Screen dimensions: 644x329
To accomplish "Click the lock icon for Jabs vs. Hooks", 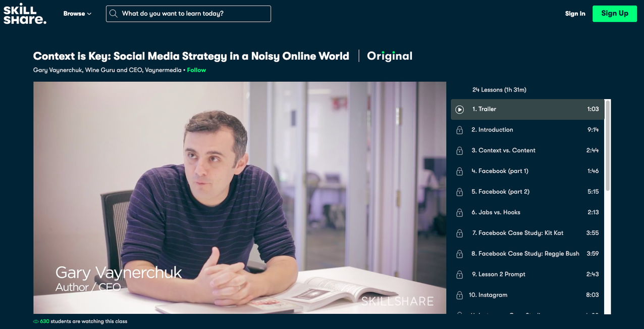I will [x=459, y=213].
